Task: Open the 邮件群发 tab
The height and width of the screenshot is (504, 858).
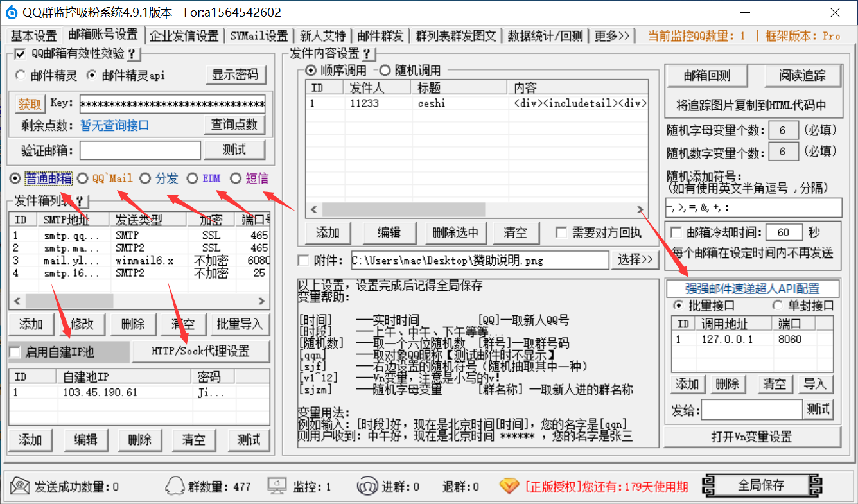Action: [381, 36]
